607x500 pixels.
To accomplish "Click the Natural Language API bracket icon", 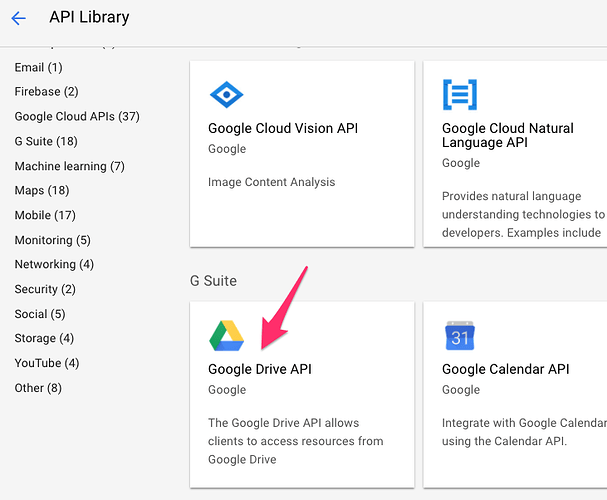I will coord(460,95).
